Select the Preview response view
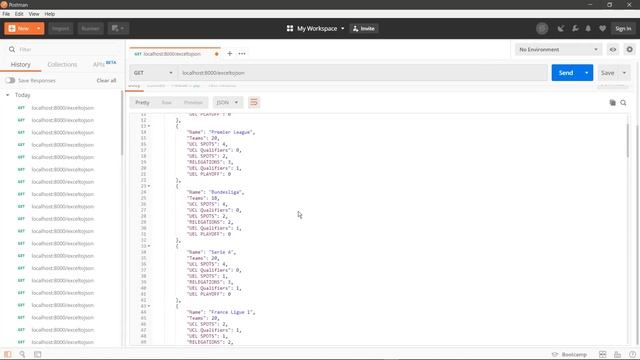 coord(193,102)
